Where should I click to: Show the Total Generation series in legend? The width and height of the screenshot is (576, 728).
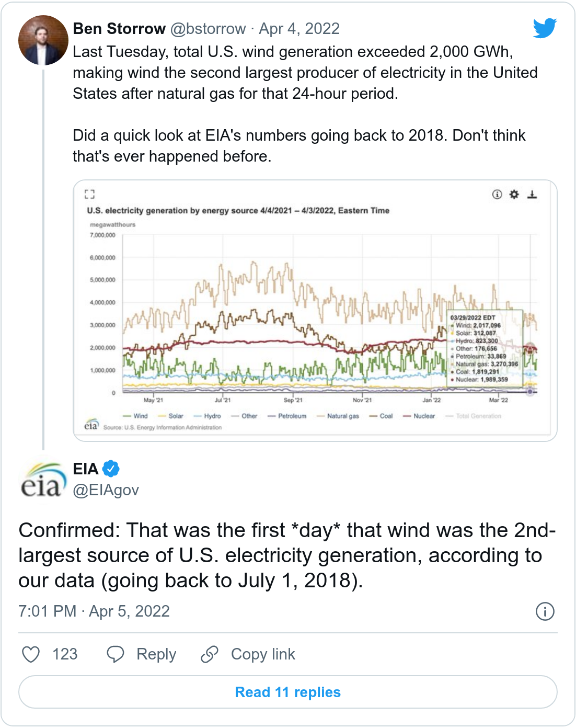coord(474,416)
